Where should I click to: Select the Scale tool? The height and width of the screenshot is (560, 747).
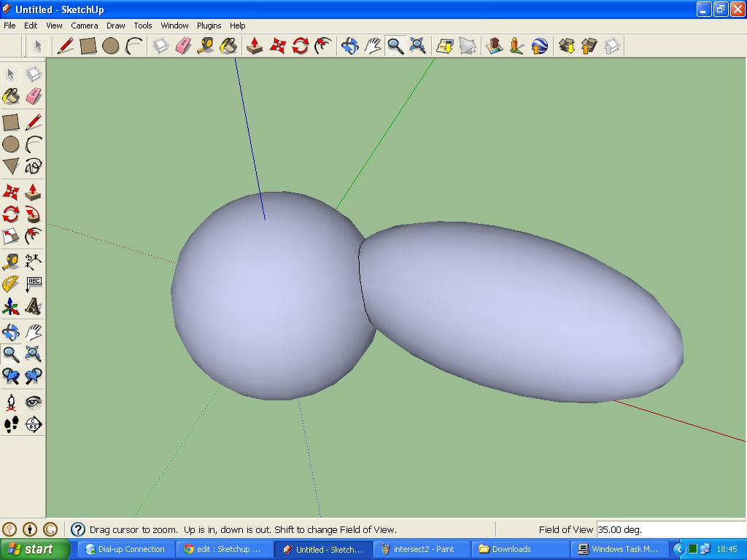point(10,236)
